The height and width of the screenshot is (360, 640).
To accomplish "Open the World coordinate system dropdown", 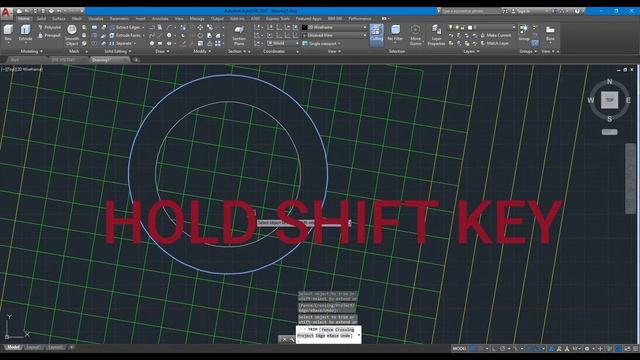I will click(283, 43).
